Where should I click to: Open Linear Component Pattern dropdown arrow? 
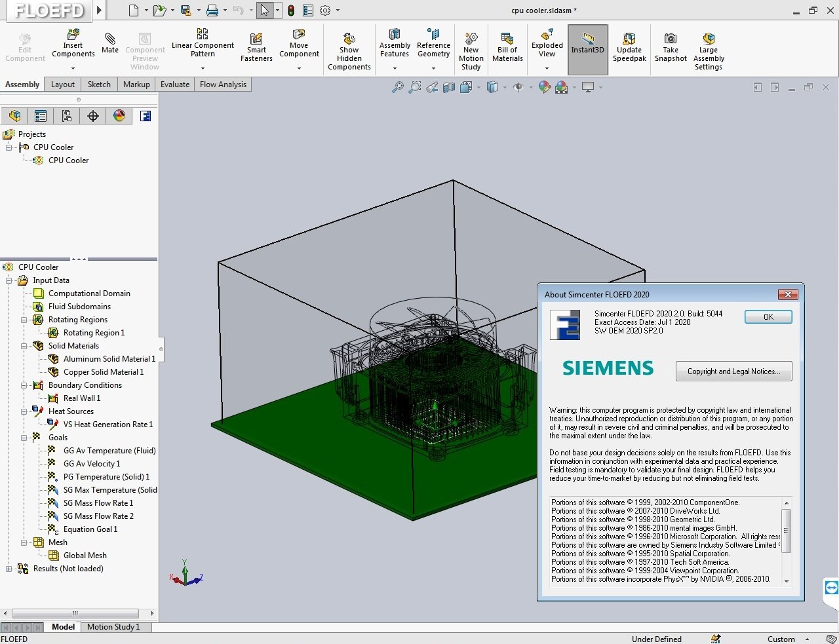(x=203, y=68)
